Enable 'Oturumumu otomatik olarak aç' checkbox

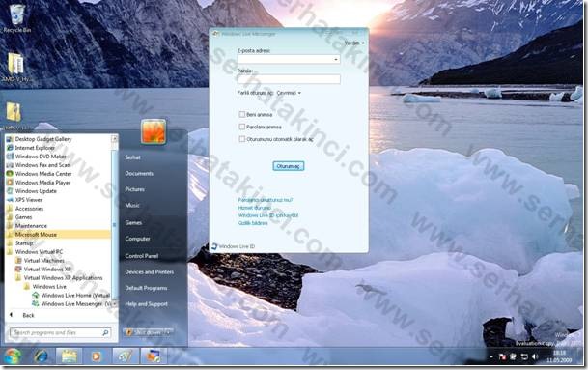(x=242, y=139)
